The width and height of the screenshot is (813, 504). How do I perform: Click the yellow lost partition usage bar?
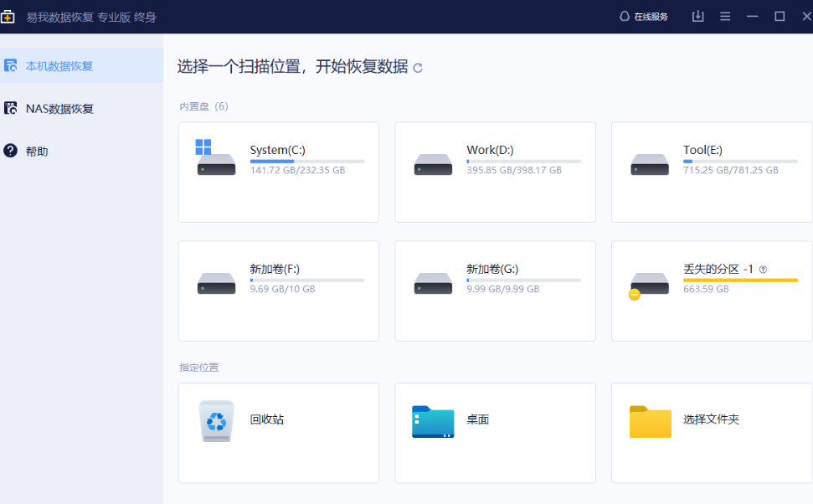(740, 280)
